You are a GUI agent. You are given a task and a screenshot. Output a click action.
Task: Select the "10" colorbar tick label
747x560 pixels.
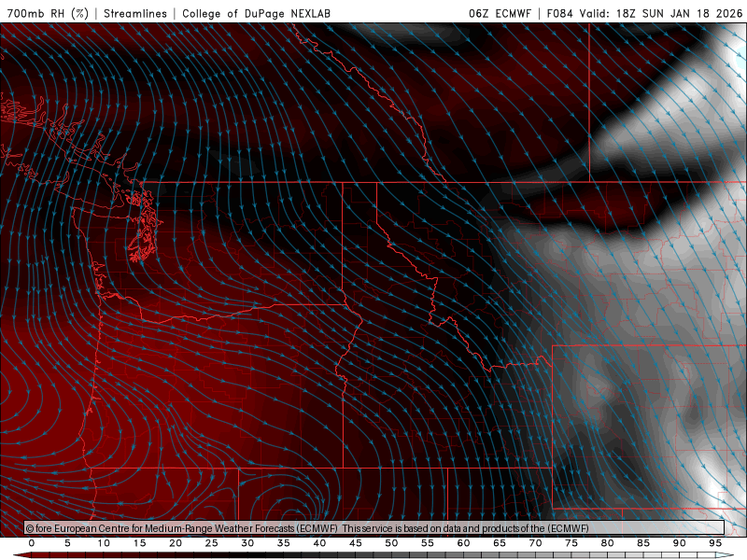click(x=104, y=543)
